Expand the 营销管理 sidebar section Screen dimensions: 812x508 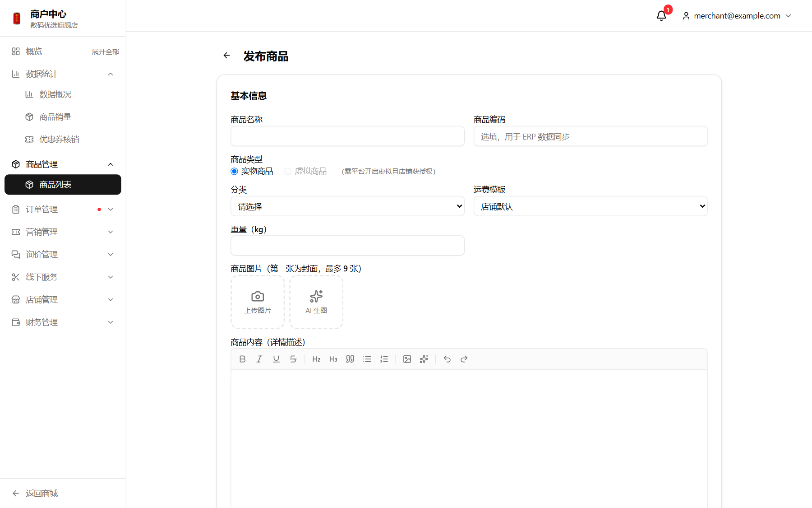(63, 232)
